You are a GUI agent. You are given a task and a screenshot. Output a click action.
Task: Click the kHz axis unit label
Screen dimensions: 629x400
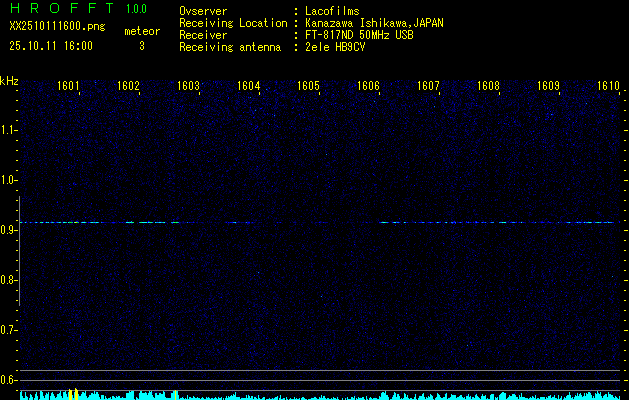(x=9, y=80)
